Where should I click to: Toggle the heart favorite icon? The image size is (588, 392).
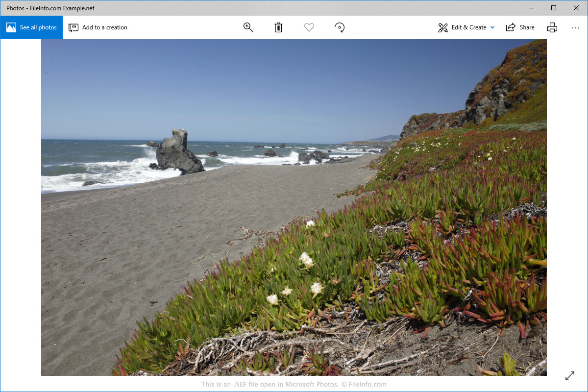pyautogui.click(x=309, y=27)
